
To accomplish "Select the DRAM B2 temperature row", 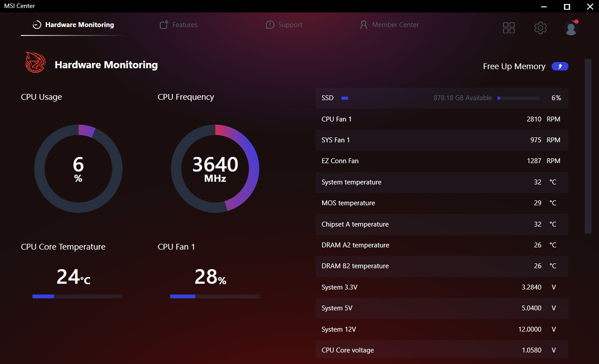I will [x=442, y=266].
